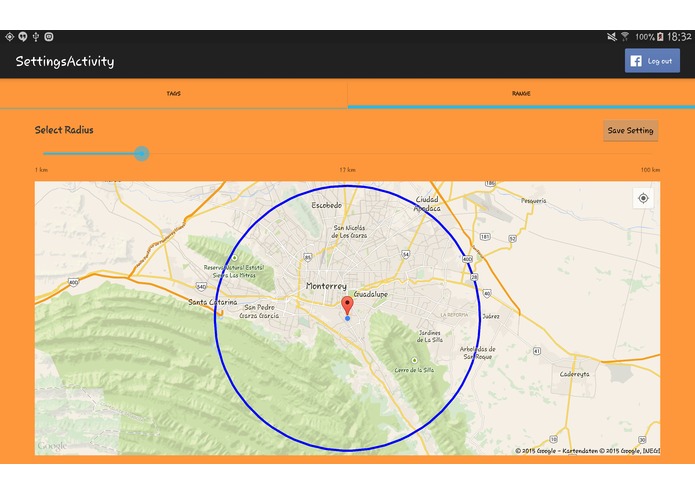
Task: Tap the Hangouts notification icon
Action: [x=23, y=37]
